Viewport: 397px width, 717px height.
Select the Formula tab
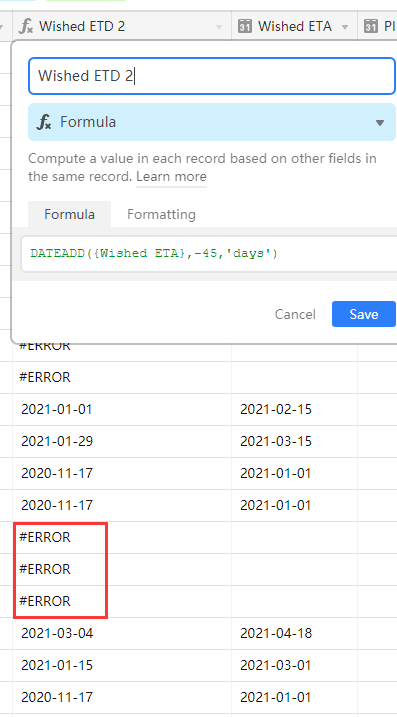coord(70,214)
